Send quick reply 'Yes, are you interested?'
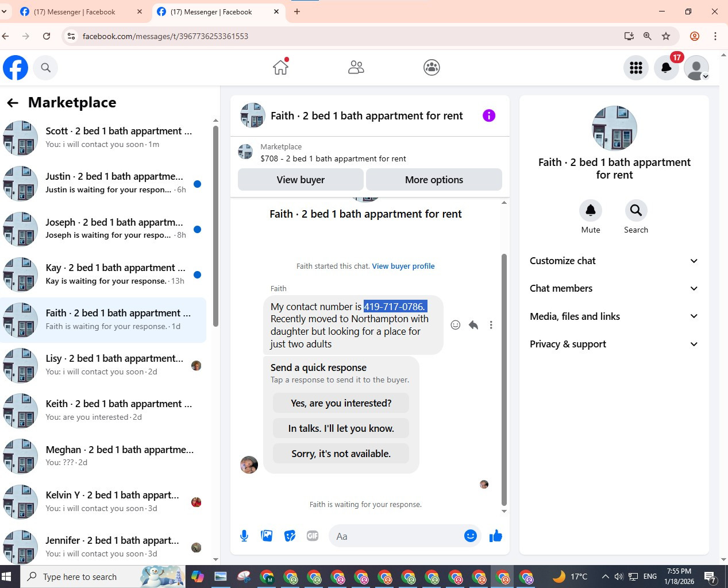The image size is (728, 588). point(341,403)
